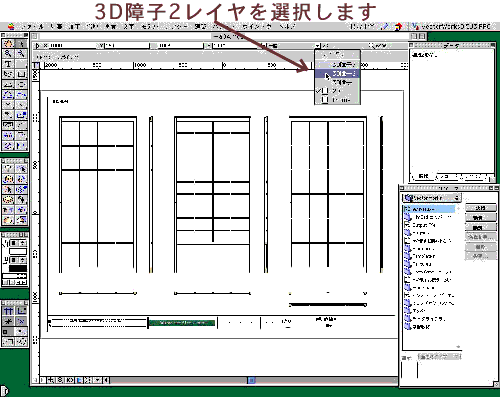The width and height of the screenshot is (500, 397).
Task: Click the X coordinate field in the data bar
Action: point(73,45)
